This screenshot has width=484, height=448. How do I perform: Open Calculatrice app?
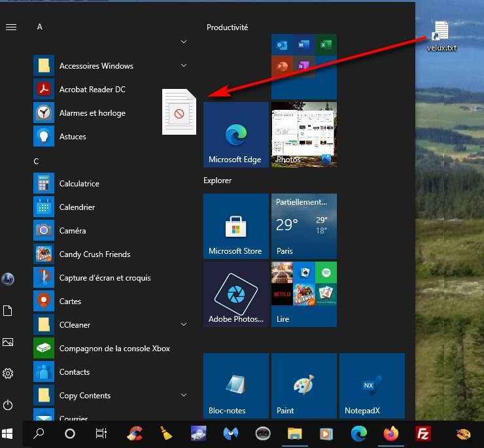pyautogui.click(x=110, y=183)
